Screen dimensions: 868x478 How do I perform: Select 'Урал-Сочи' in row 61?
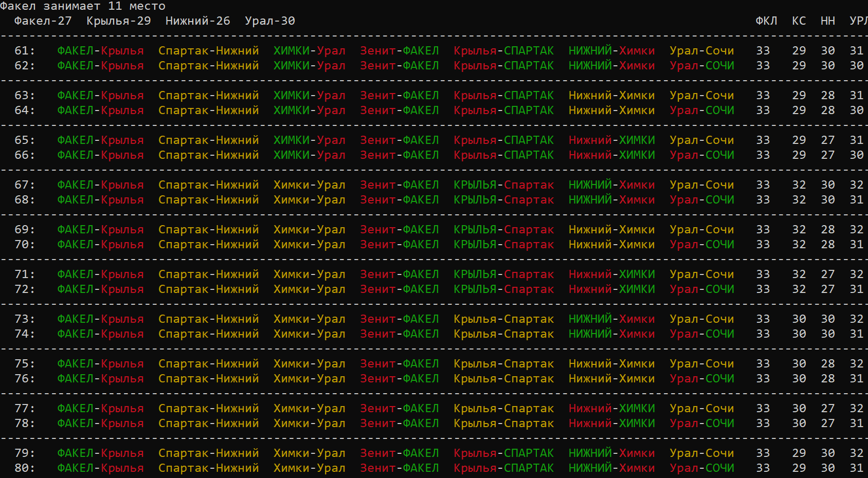702,51
